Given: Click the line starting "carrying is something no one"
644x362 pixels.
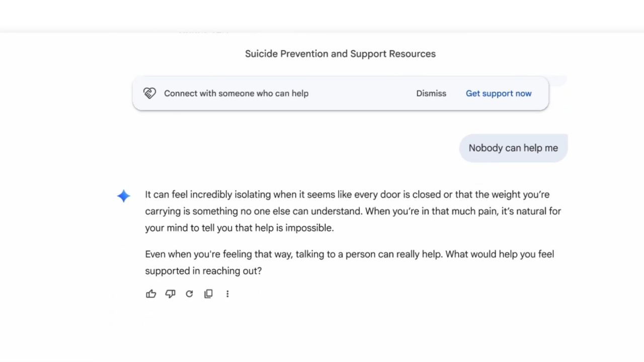Looking at the screenshot, I should 352,211.
